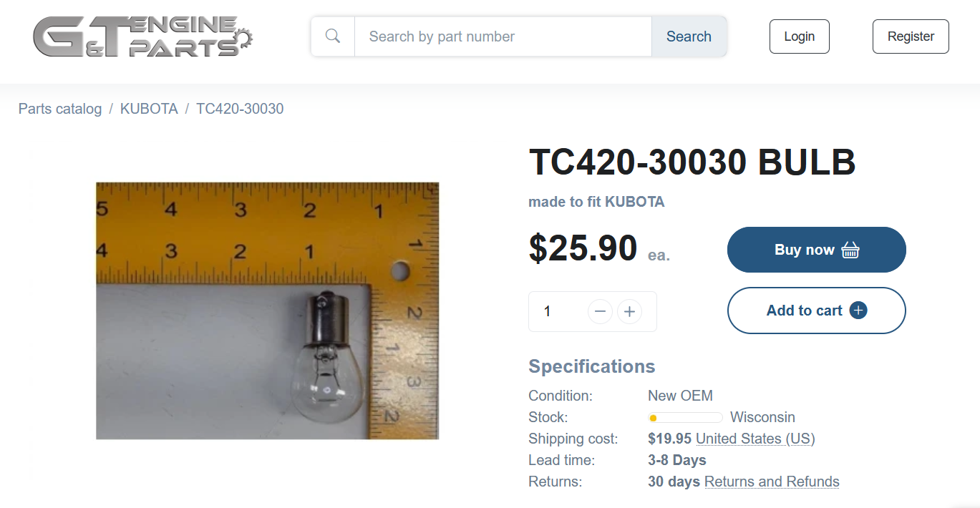Click the TC420-30030 breadcrumb item
Image resolution: width=980 pixels, height=508 pixels.
(x=240, y=109)
